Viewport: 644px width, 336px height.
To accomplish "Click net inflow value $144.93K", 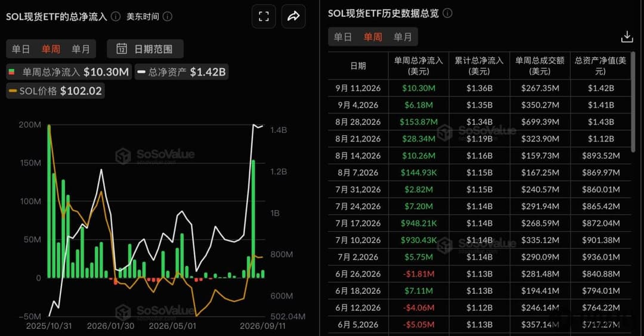I will tap(419, 173).
